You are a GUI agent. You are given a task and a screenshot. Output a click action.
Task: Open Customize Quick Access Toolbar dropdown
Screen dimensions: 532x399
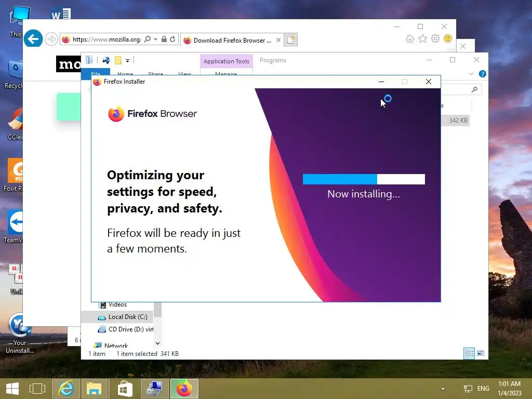pyautogui.click(x=128, y=61)
